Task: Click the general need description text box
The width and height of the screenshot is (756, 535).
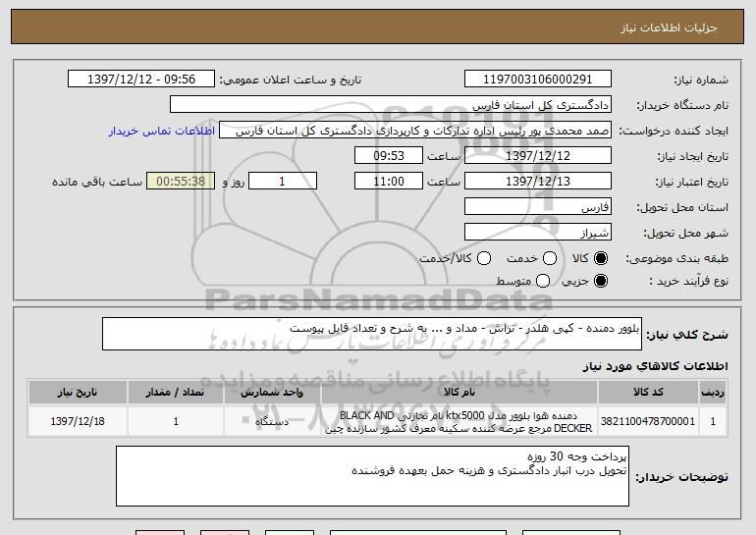Action: click(x=372, y=334)
